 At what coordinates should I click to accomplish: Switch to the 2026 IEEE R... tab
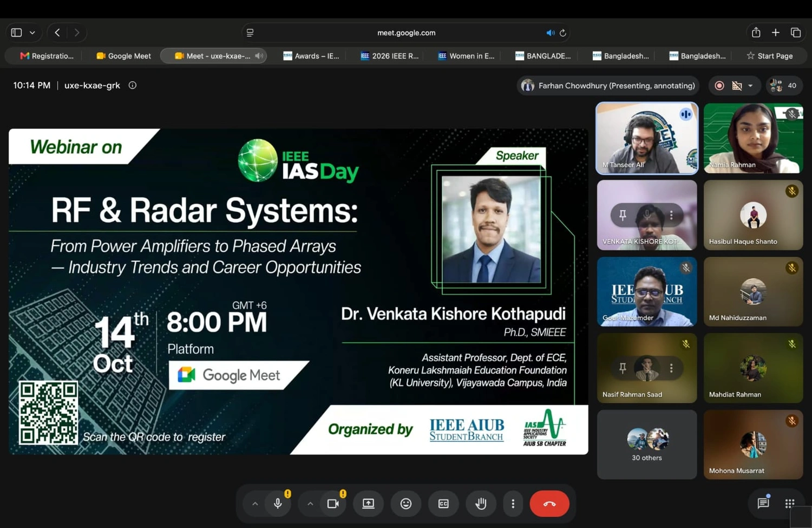coord(390,56)
